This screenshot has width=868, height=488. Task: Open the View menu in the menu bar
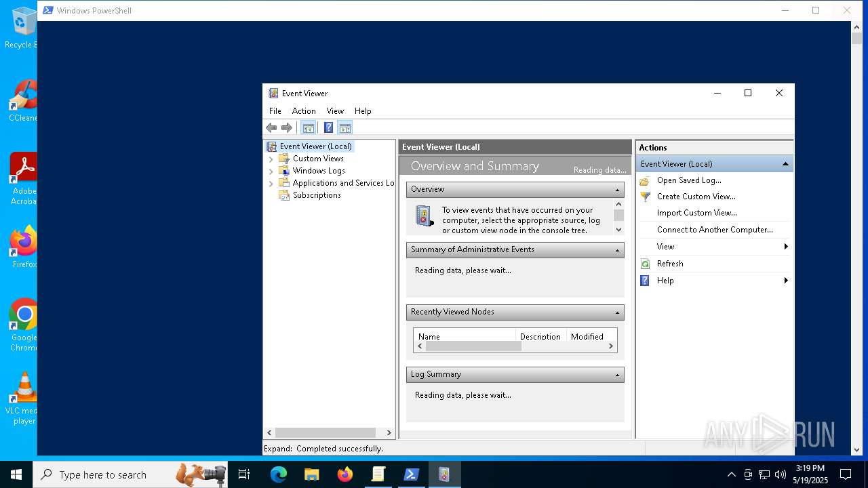tap(335, 111)
